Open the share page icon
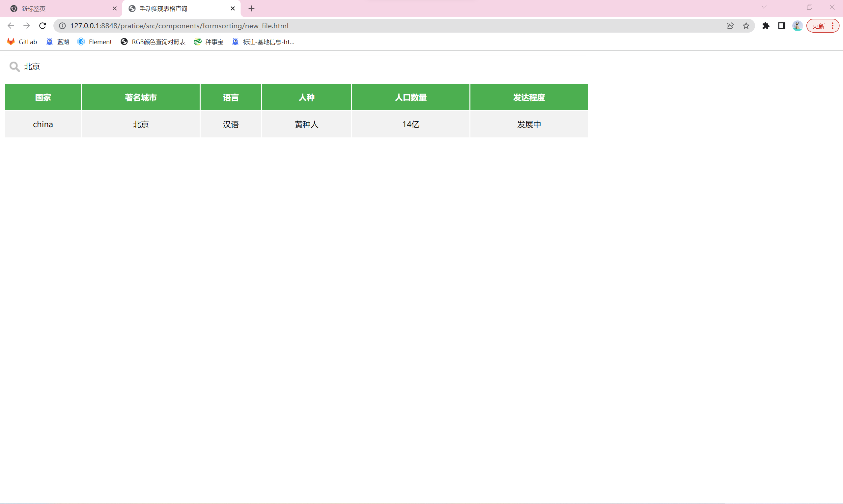The height and width of the screenshot is (504, 843). pyautogui.click(x=730, y=26)
